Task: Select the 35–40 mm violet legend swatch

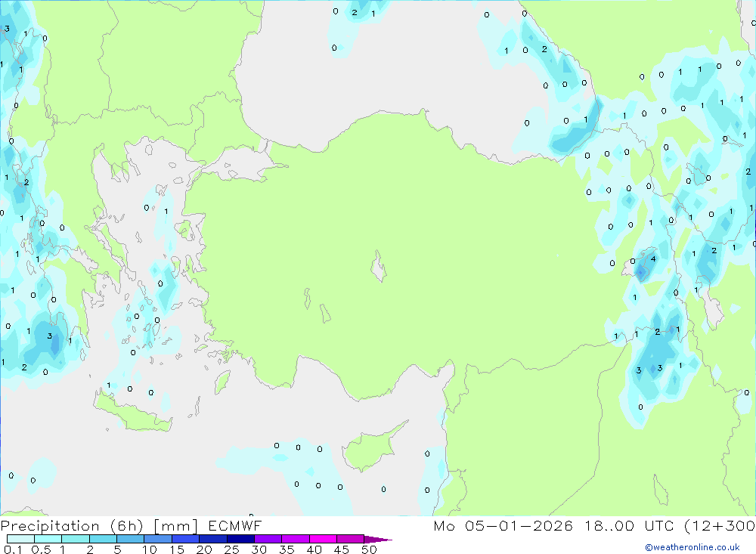Action: [296, 539]
